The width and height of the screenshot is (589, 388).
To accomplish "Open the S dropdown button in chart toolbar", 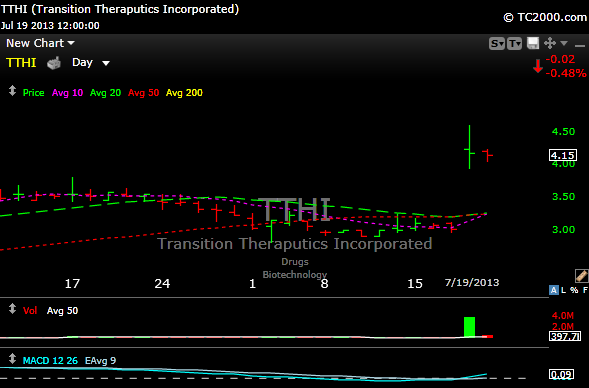I will [497, 44].
